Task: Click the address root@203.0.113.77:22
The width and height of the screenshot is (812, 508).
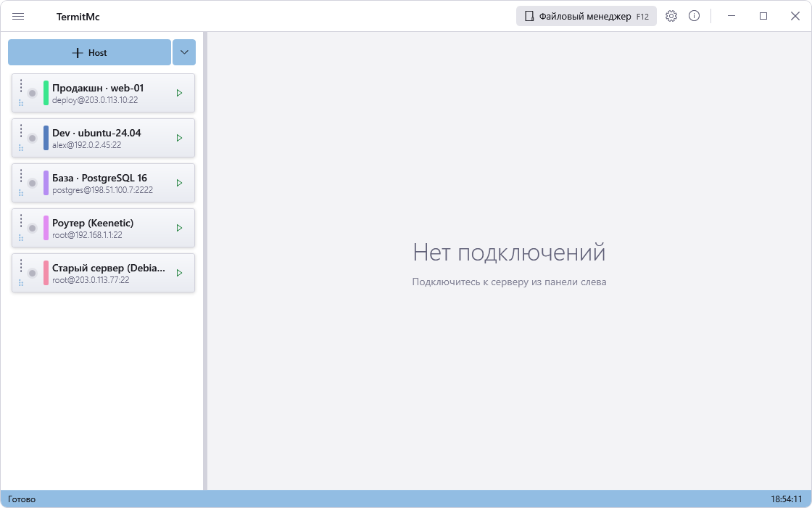Action: [x=91, y=280]
